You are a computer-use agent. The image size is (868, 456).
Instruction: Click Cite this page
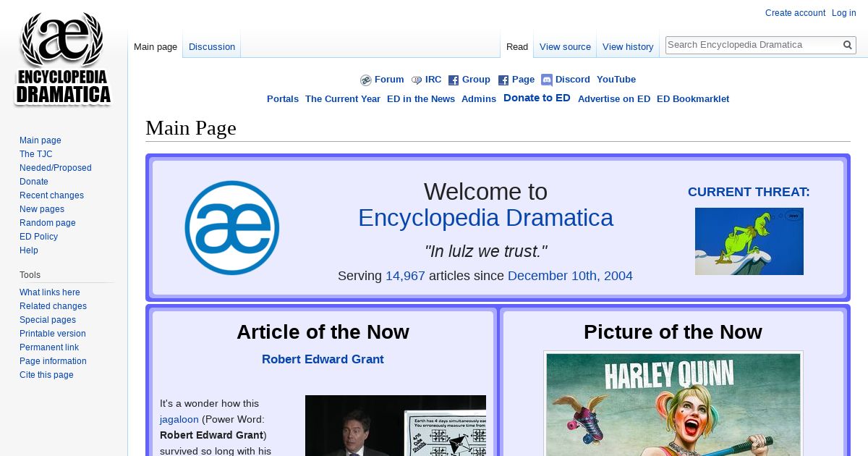[46, 375]
